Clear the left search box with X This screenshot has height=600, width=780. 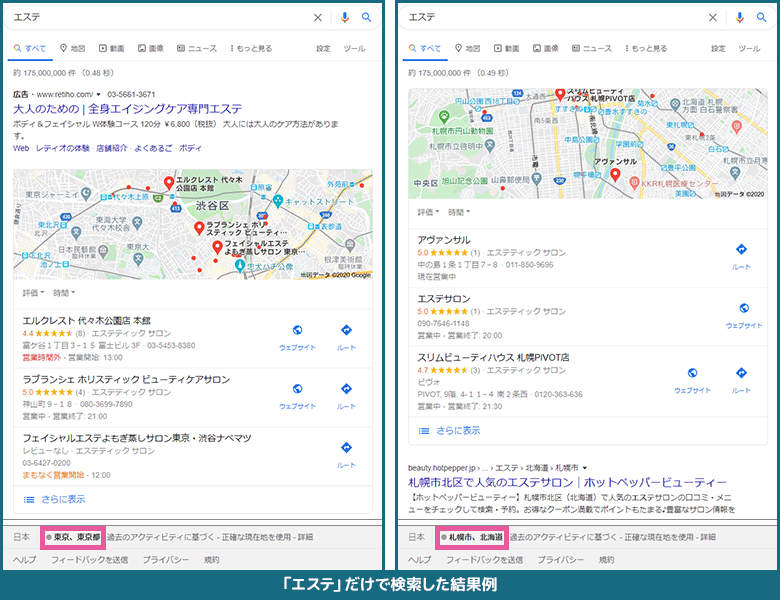318,17
